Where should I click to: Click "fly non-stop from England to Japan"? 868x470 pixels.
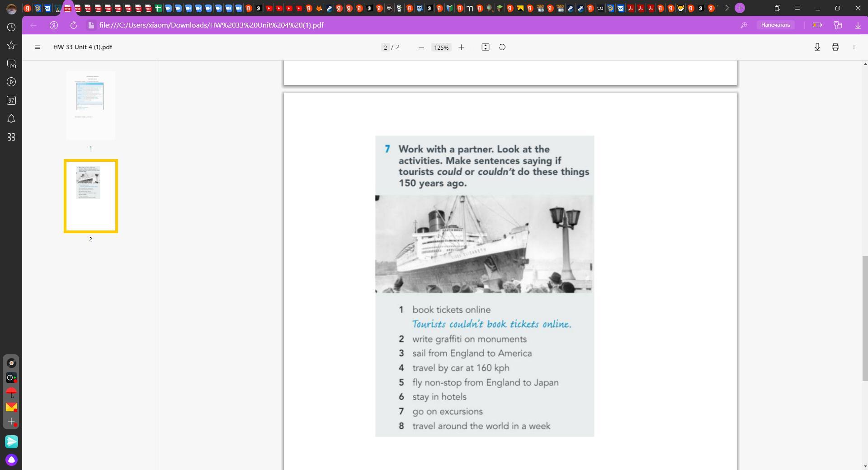(486, 383)
